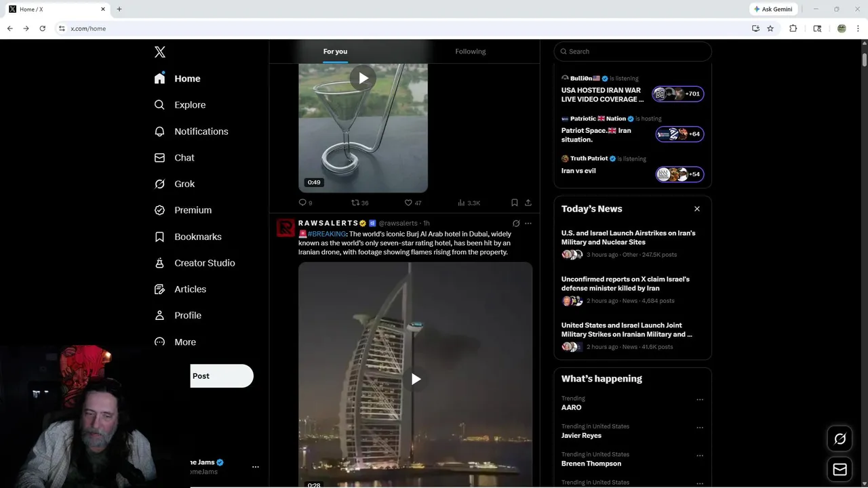Switch to the For you tab
Image resolution: width=868 pixels, height=488 pixels.
(x=335, y=52)
